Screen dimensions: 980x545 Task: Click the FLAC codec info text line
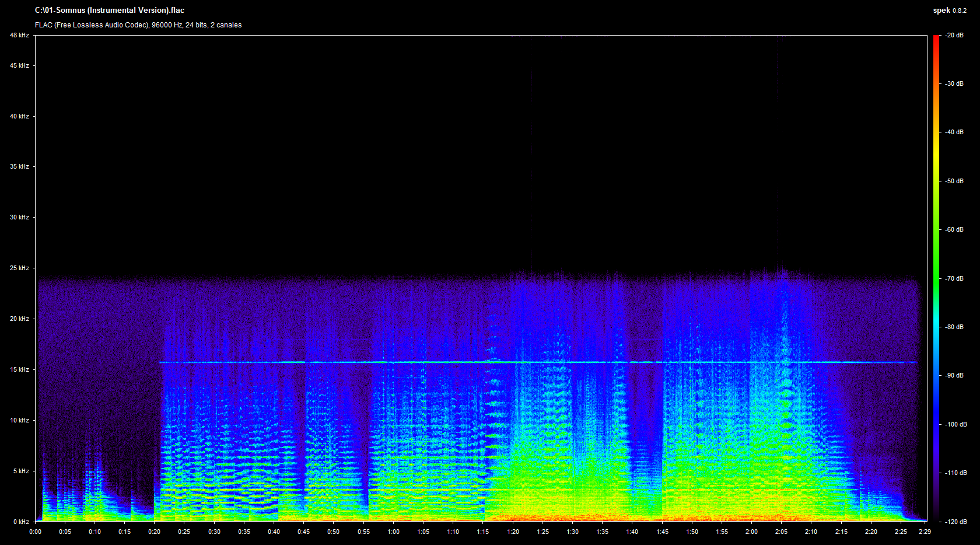[138, 25]
